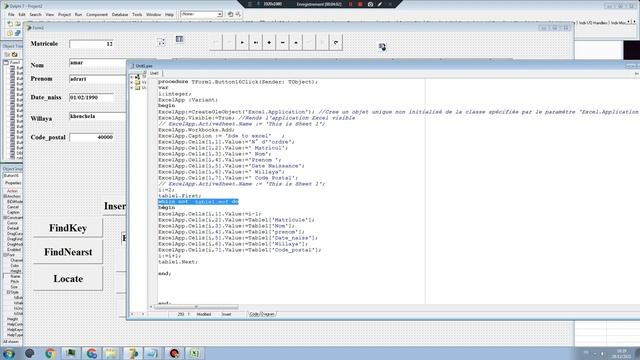Expand first node in code explorer tree
640x360 pixels.
[x=132, y=76]
